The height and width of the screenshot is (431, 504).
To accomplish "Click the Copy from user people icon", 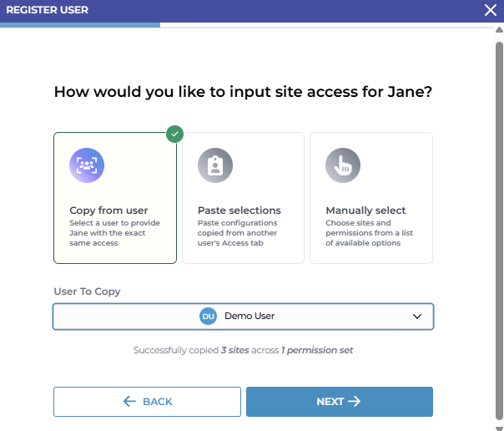I will tap(87, 165).
